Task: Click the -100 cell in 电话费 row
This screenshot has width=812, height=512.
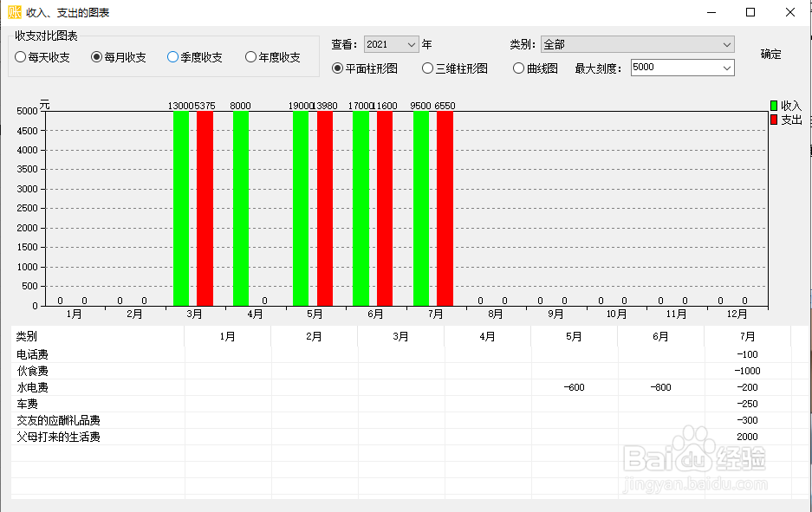Action: coord(747,354)
